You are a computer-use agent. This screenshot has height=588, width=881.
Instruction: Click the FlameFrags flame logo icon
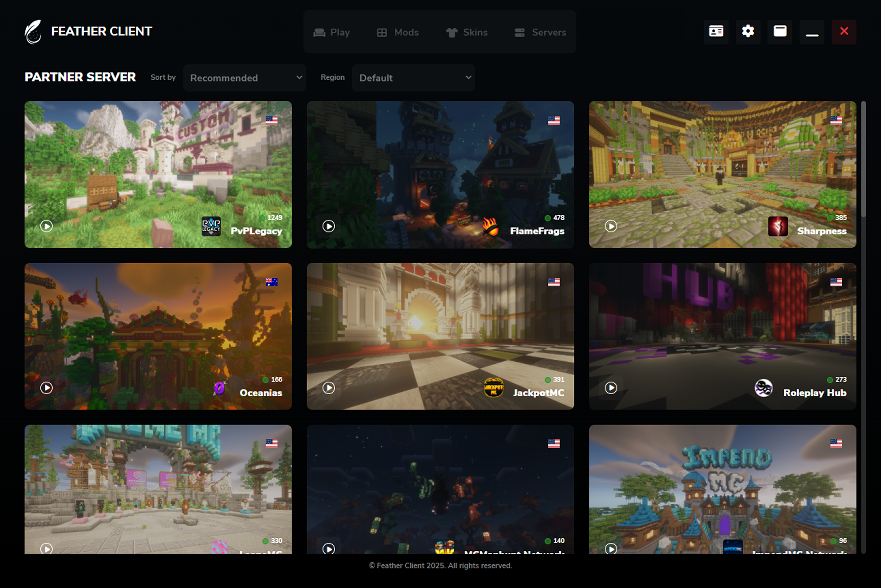[x=491, y=226]
